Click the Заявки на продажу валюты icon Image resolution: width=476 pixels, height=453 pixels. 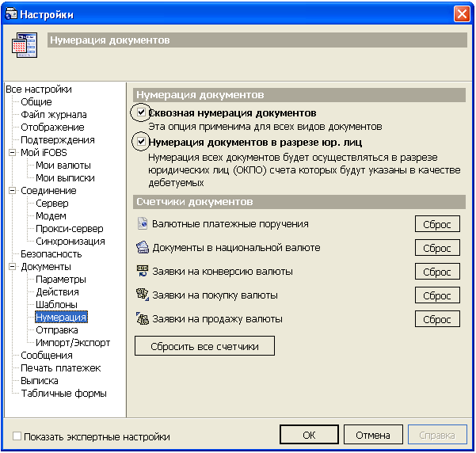pyautogui.click(x=143, y=318)
